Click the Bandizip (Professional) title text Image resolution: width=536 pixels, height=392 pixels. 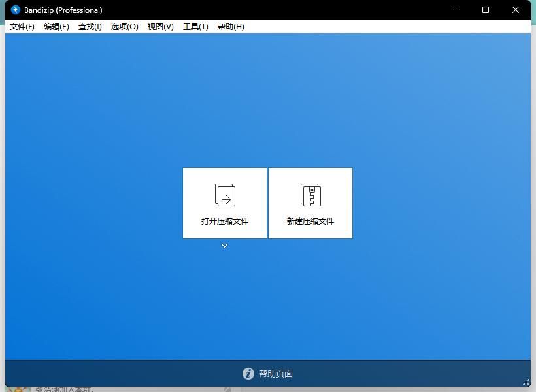pos(63,10)
